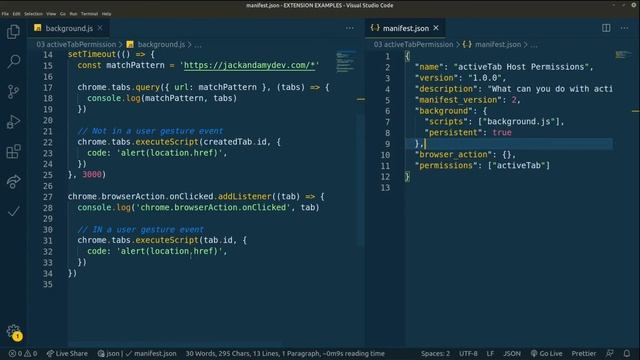Click the true value on line 8
The width and height of the screenshot is (640, 360).
[502, 133]
